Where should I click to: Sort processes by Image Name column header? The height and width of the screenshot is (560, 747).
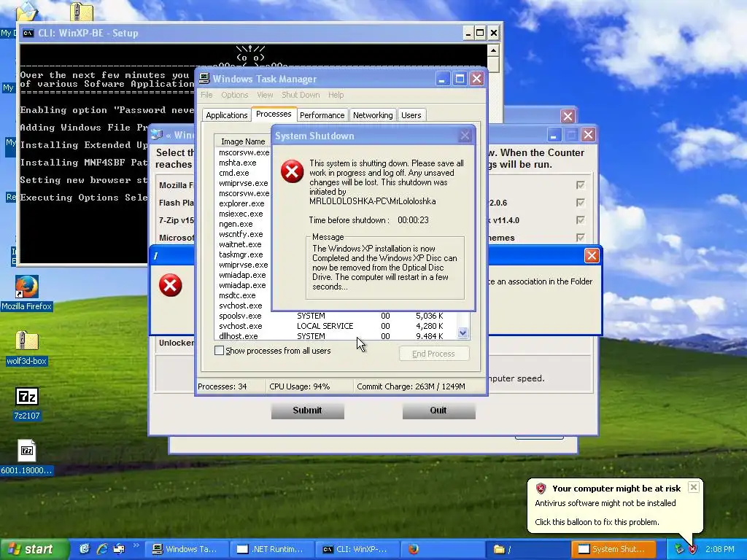tap(243, 141)
